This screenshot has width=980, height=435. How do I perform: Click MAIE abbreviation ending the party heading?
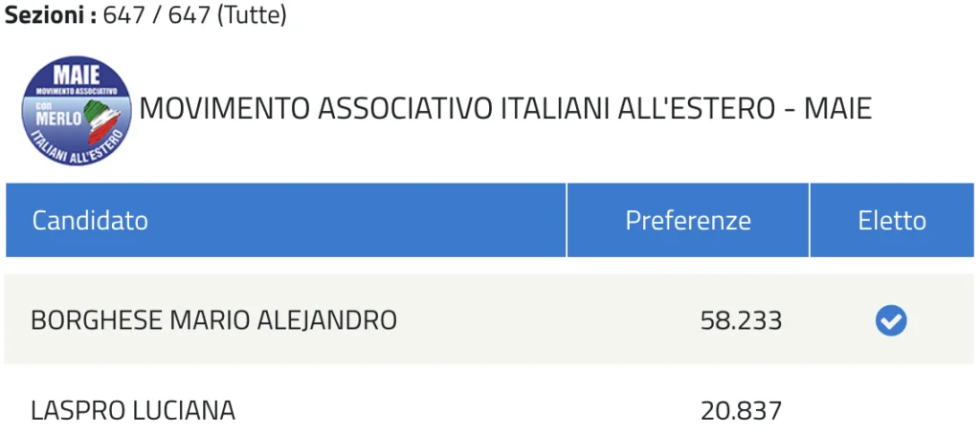click(838, 109)
